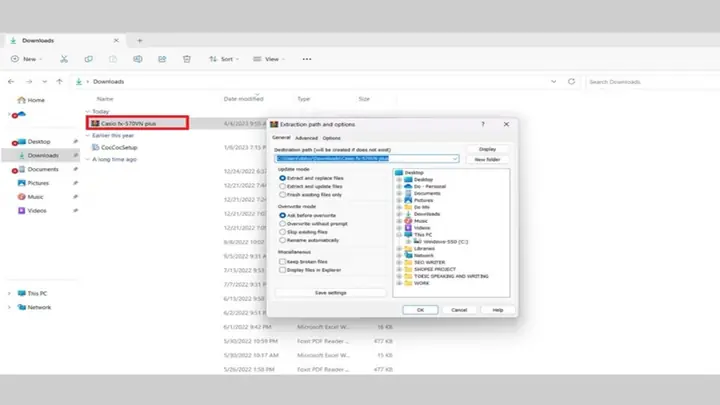
Task: Open the Sort dropdown in toolbar
Action: click(224, 59)
